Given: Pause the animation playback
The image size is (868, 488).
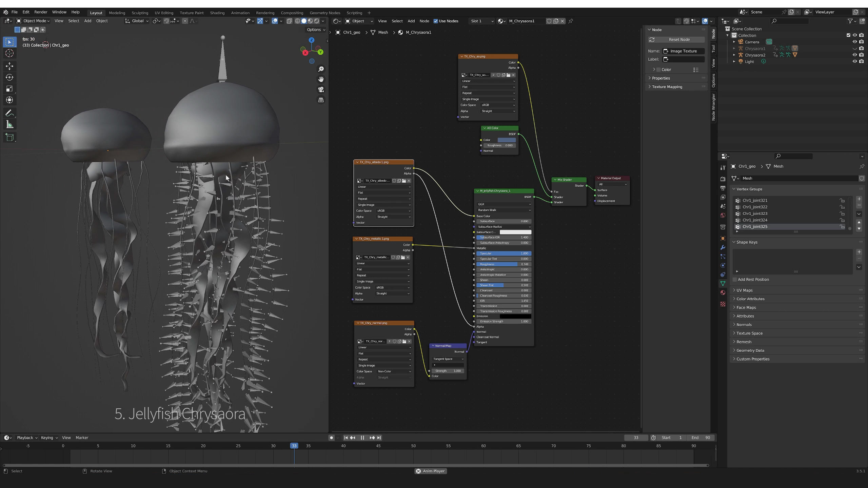Looking at the screenshot, I should tap(362, 438).
